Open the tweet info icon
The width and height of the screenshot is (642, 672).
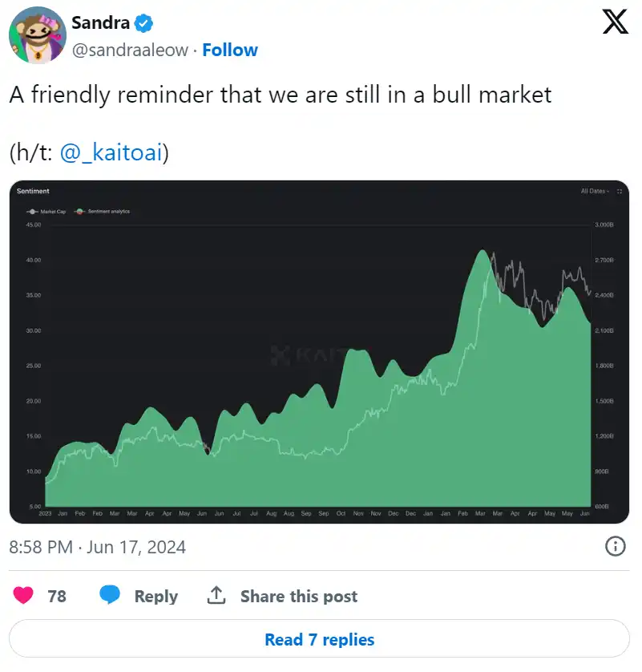point(615,547)
